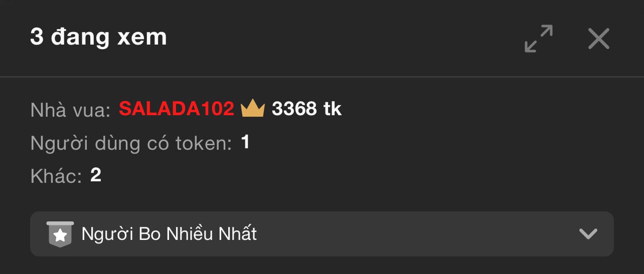The image size is (644, 274).
Task: Expand the viewers panel with diagonal arrows icon
Action: tap(539, 39)
